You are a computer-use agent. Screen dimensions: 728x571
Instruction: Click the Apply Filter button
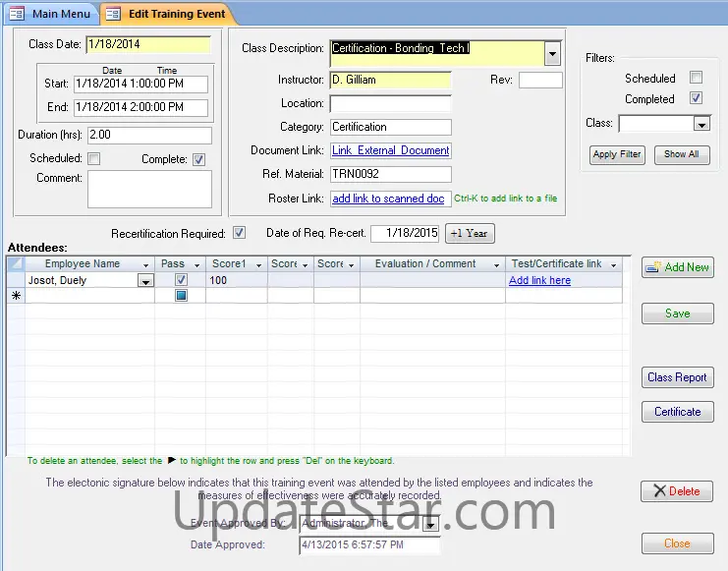617,154
